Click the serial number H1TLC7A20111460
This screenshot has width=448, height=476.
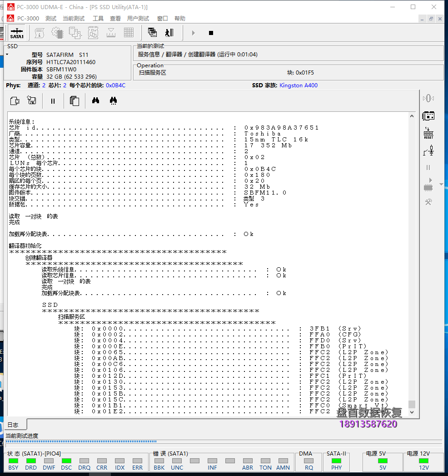pyautogui.click(x=71, y=62)
